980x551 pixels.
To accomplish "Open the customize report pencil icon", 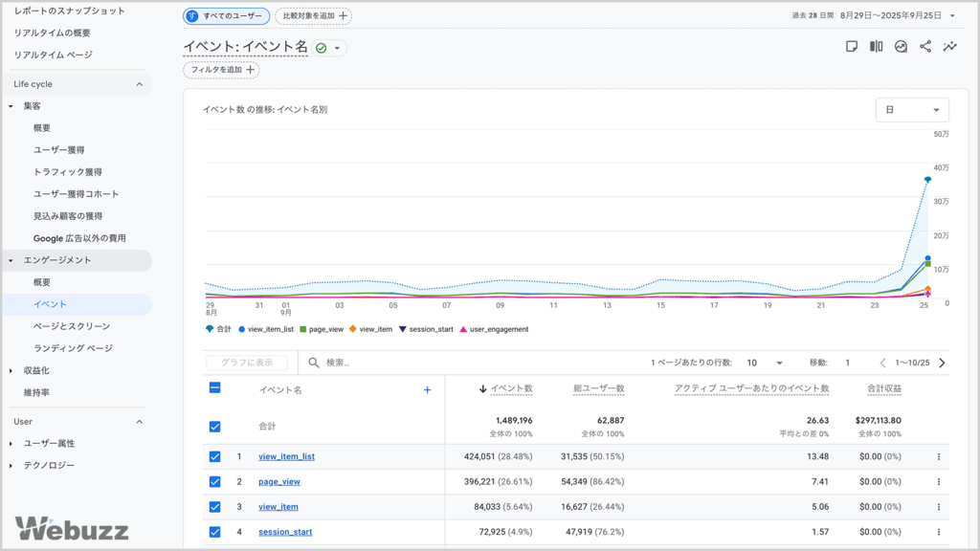I will pyautogui.click(x=851, y=46).
